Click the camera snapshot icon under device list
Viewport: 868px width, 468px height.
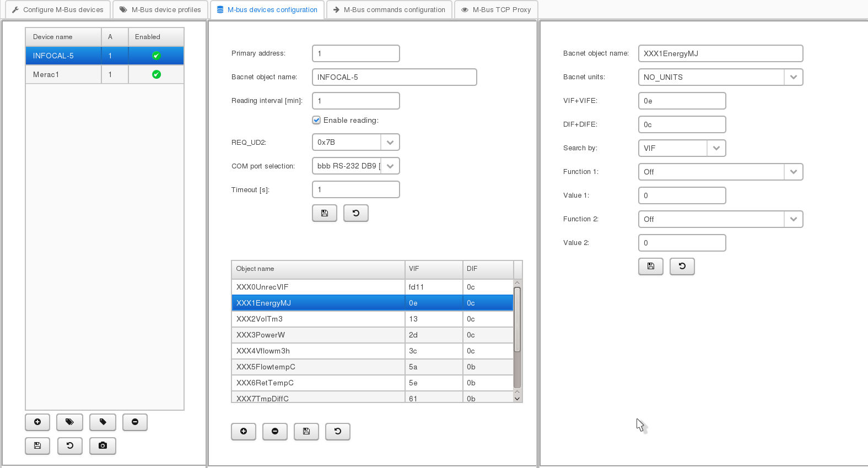pos(103,445)
